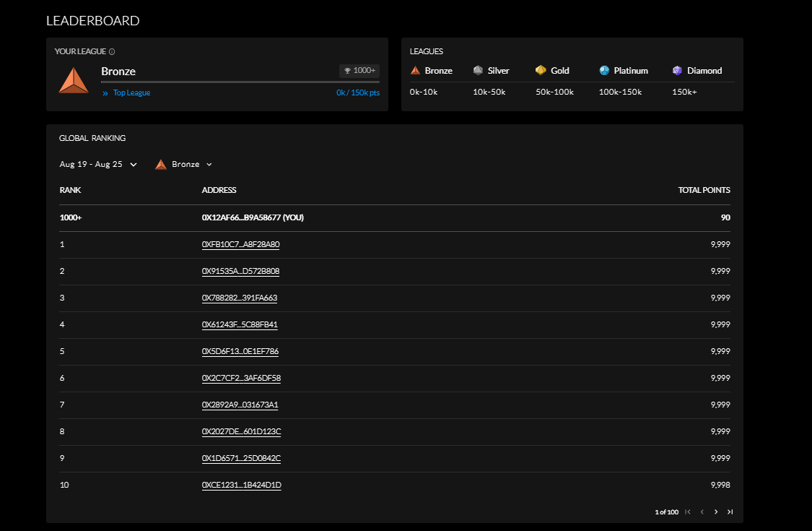Click the Bronze league icon in Leagues panel
Image resolution: width=812 pixels, height=531 pixels.
(415, 71)
